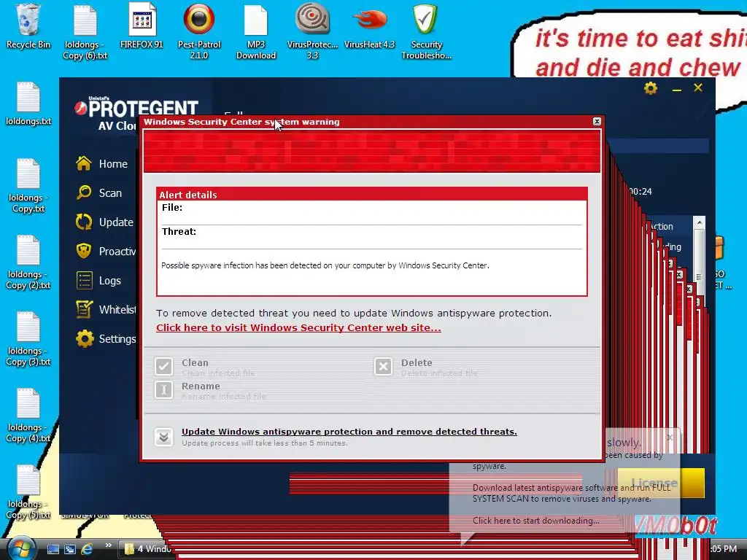747x560 pixels.
Task: Launch Pest-Patrol 2.1.0 desktop icon
Action: point(199,31)
